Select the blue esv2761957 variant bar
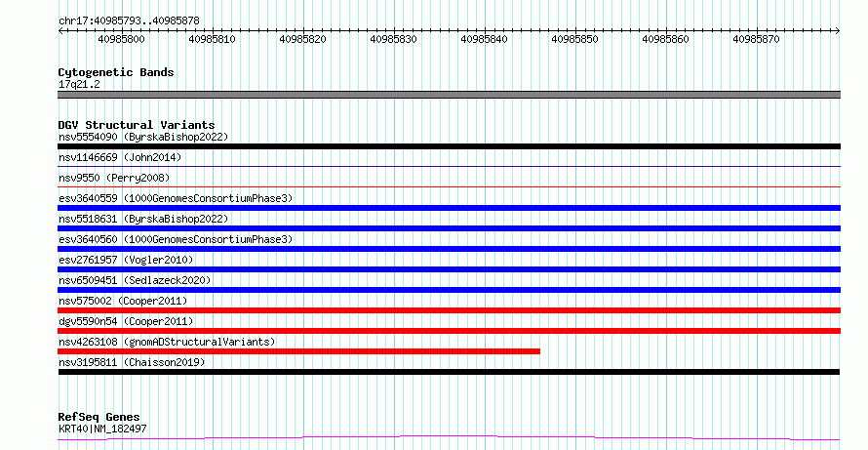The image size is (868, 450). (x=449, y=269)
